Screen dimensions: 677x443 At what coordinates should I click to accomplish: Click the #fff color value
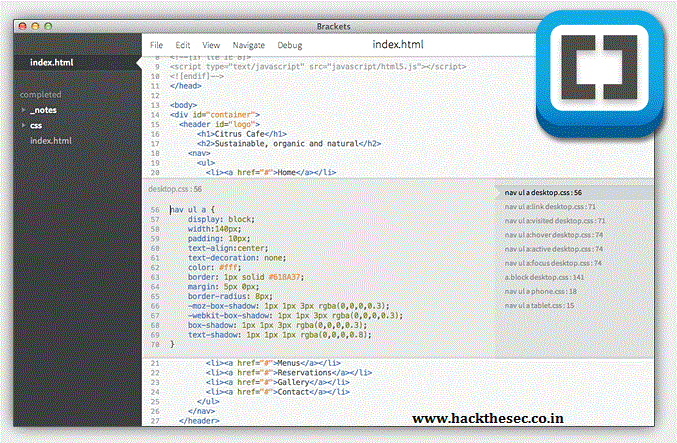tap(228, 268)
